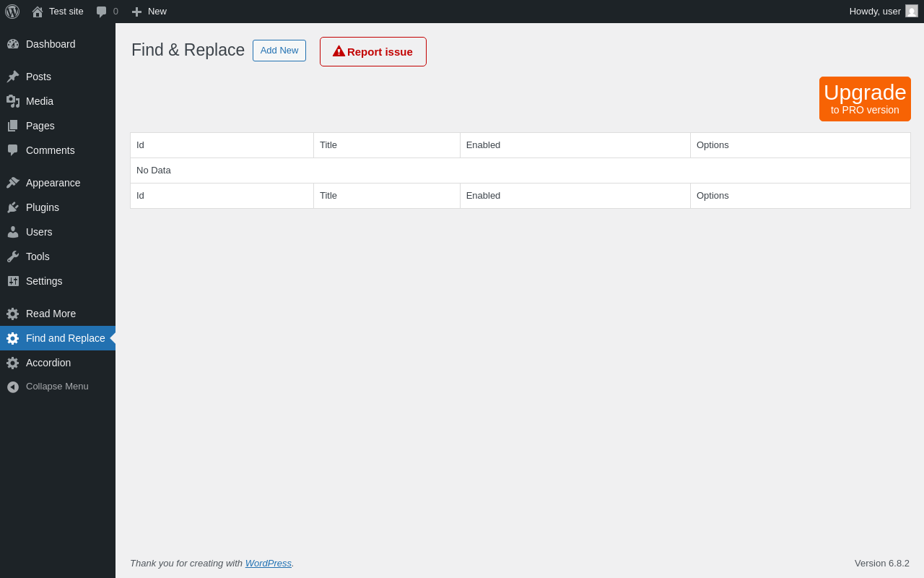Open the Pages menu
The width and height of the screenshot is (924, 578).
click(40, 126)
